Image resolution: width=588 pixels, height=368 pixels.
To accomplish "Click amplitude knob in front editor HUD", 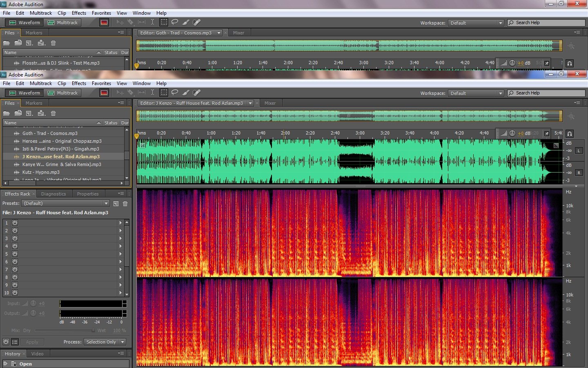I will point(512,133).
